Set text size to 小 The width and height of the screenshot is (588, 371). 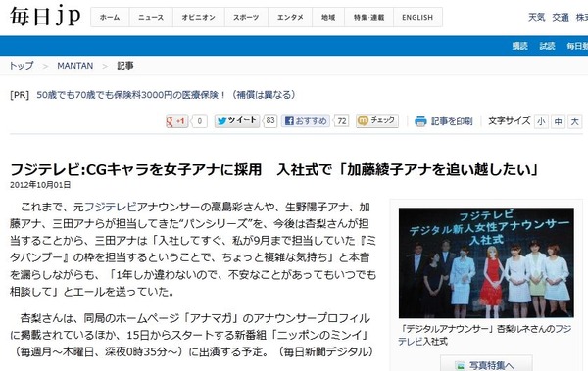tap(541, 121)
